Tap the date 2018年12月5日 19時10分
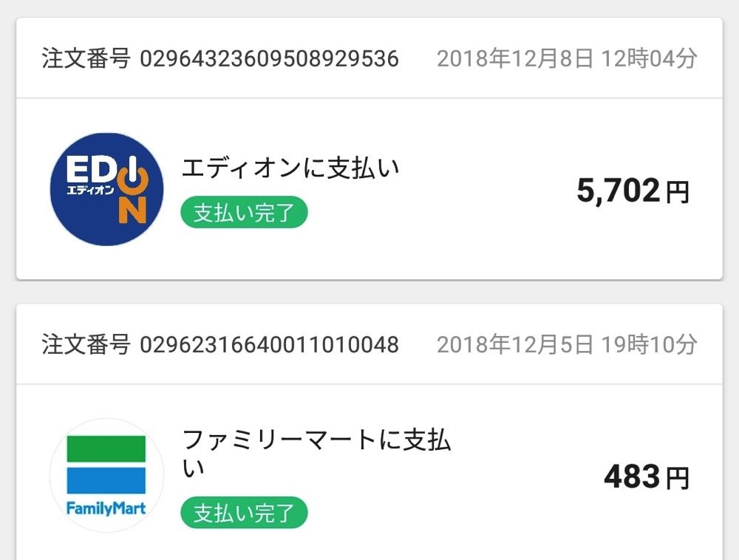This screenshot has height=560, width=739. [x=567, y=345]
